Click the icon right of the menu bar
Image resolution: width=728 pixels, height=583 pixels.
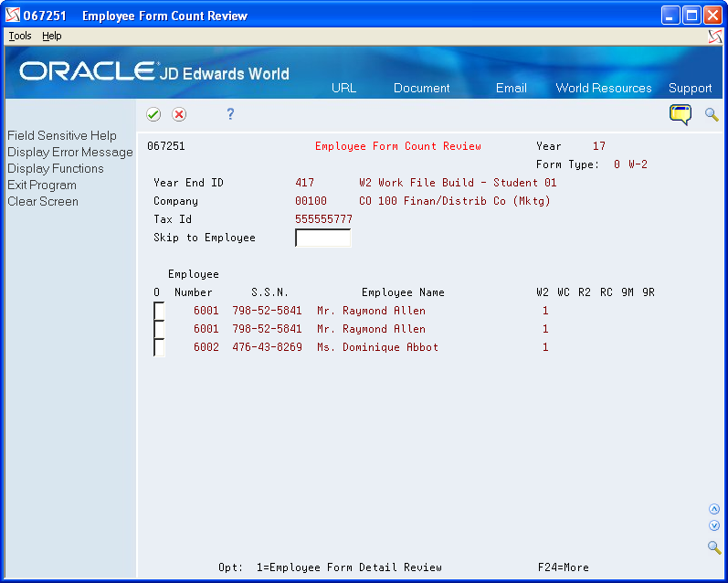[715, 37]
